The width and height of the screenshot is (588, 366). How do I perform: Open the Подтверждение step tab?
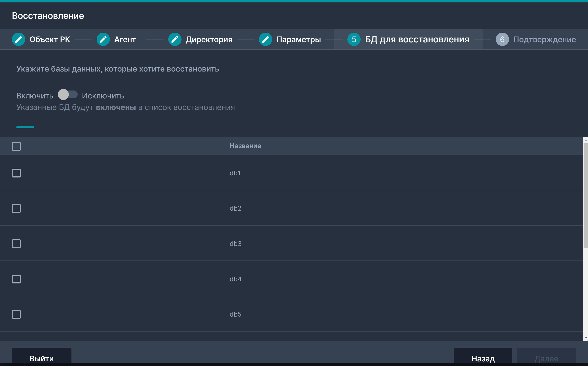pos(545,40)
